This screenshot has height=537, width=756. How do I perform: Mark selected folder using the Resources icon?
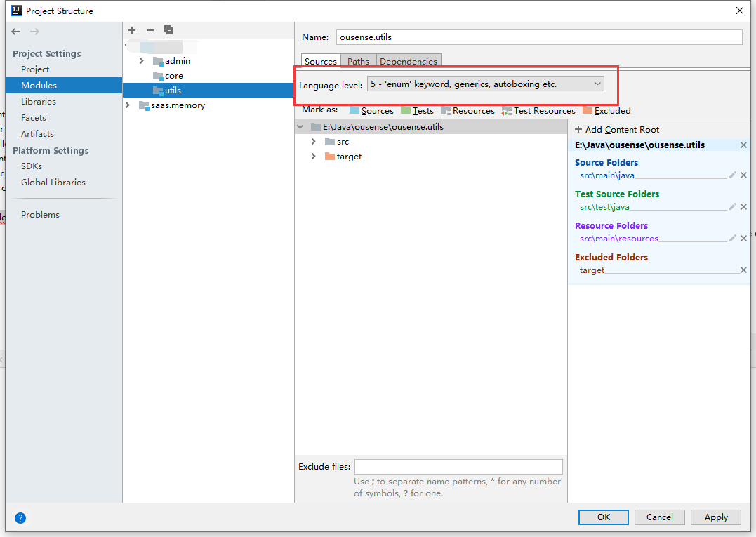point(447,110)
